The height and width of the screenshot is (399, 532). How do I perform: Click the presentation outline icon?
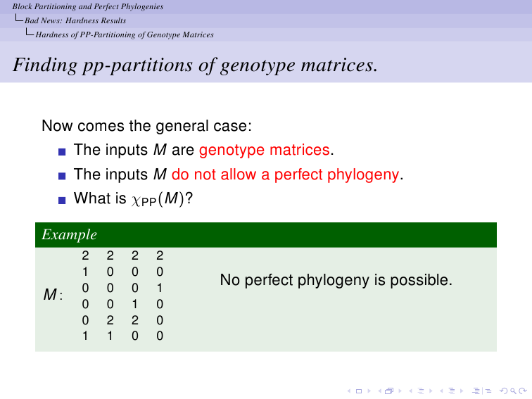pos(476,391)
